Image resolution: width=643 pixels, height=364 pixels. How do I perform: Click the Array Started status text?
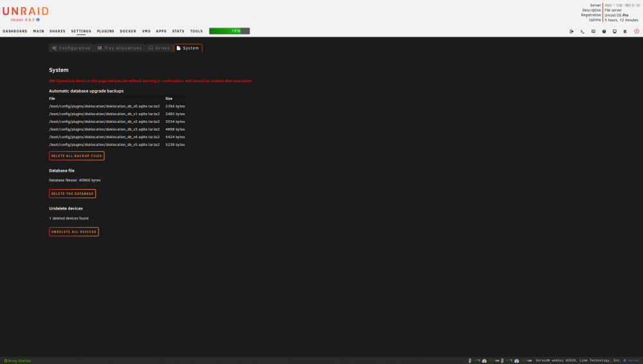pos(19,361)
